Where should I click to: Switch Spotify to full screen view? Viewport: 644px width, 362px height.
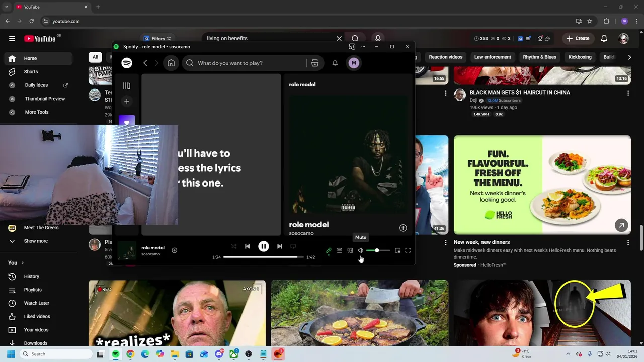tap(408, 250)
